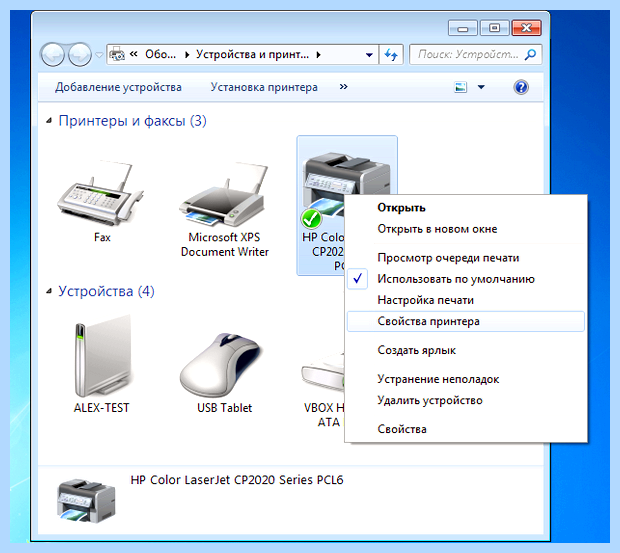
Task: Choose Открыть from context menu
Action: (x=466, y=208)
